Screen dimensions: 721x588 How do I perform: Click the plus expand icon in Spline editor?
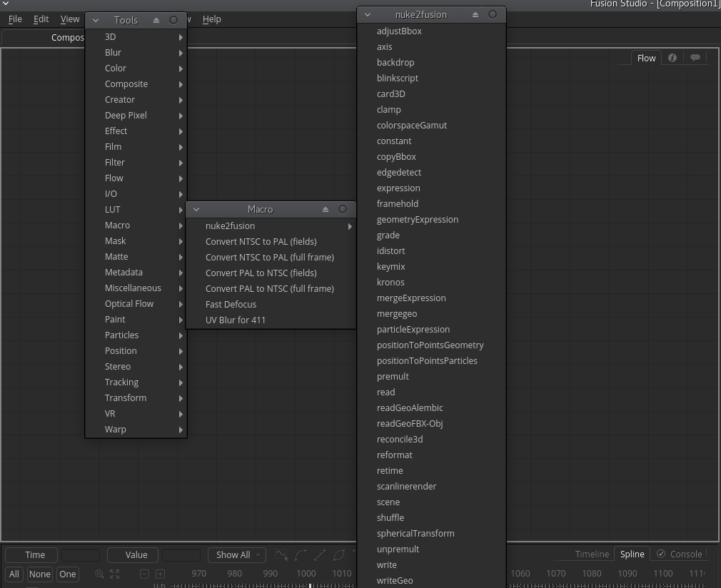coord(160,574)
